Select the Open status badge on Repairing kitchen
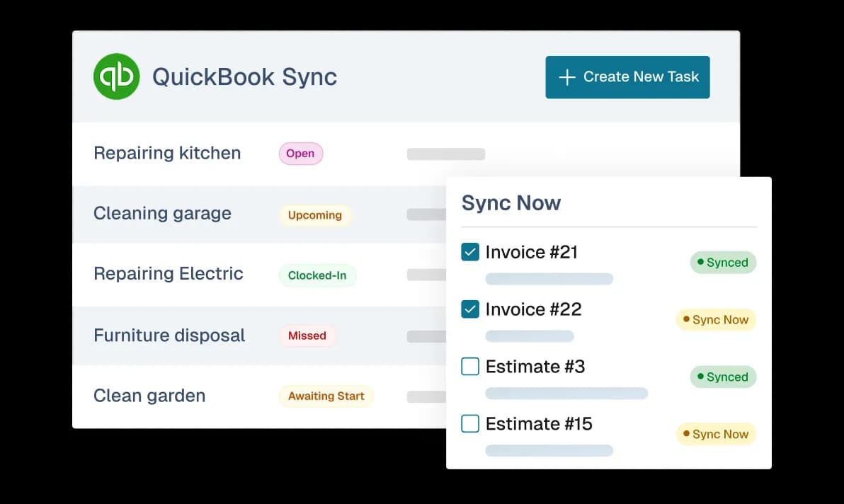Screen dimensions: 844x504 (300, 154)
